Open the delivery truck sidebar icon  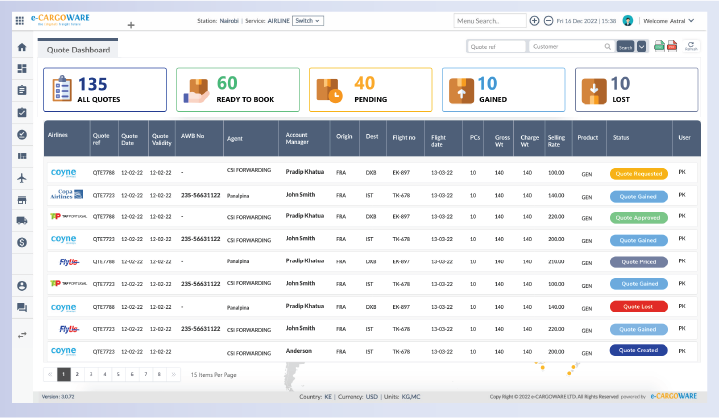[x=22, y=221]
